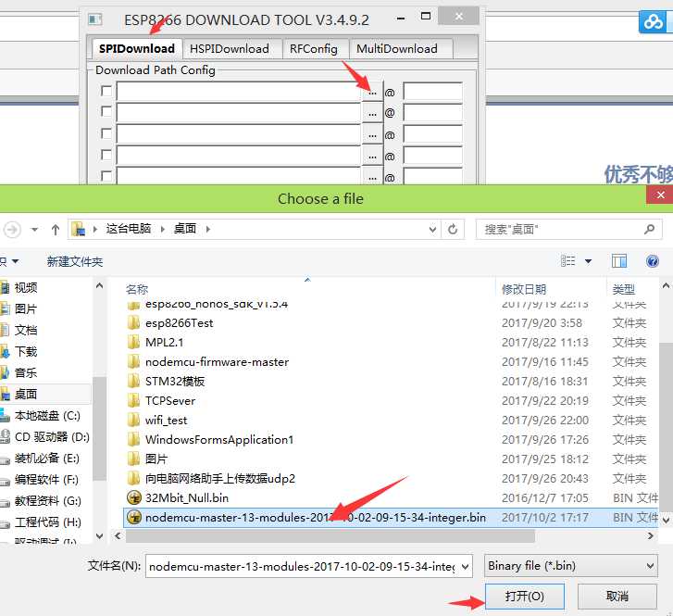673x616 pixels.
Task: Click the second row browse '...' button
Action: click(x=372, y=113)
